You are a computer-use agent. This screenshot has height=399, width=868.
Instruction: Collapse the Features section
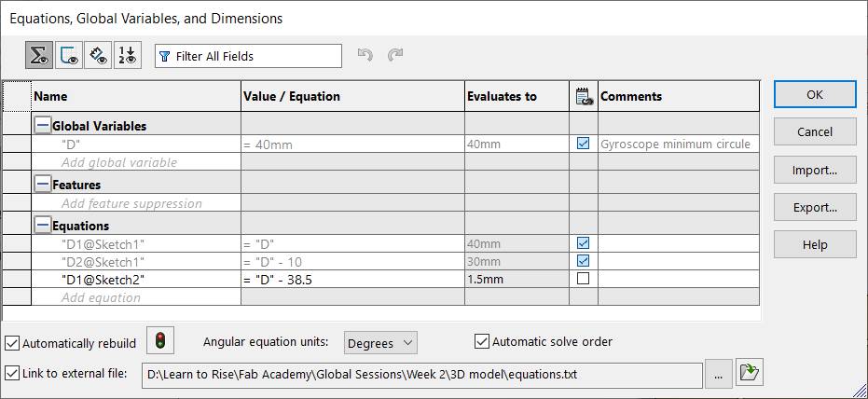[x=42, y=185]
